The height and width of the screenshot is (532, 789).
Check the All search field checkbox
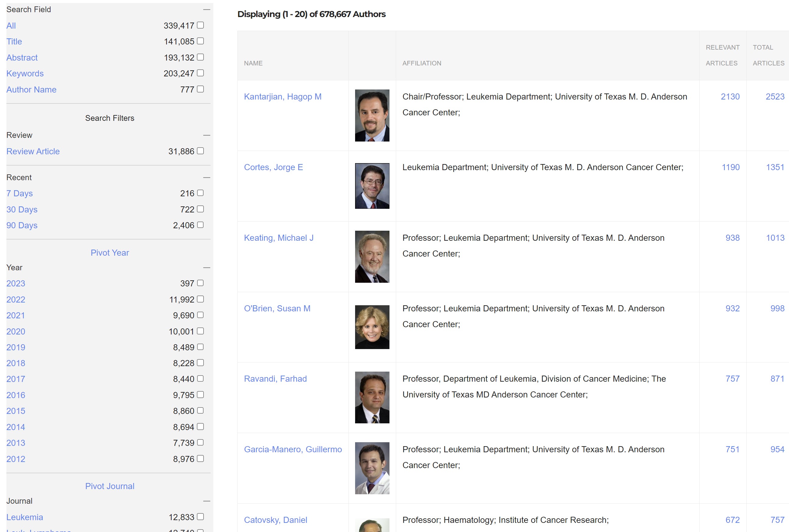coord(200,25)
